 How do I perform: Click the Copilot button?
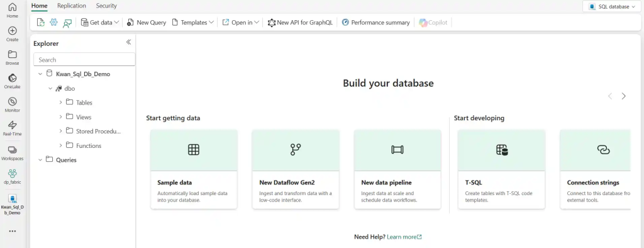[433, 23]
